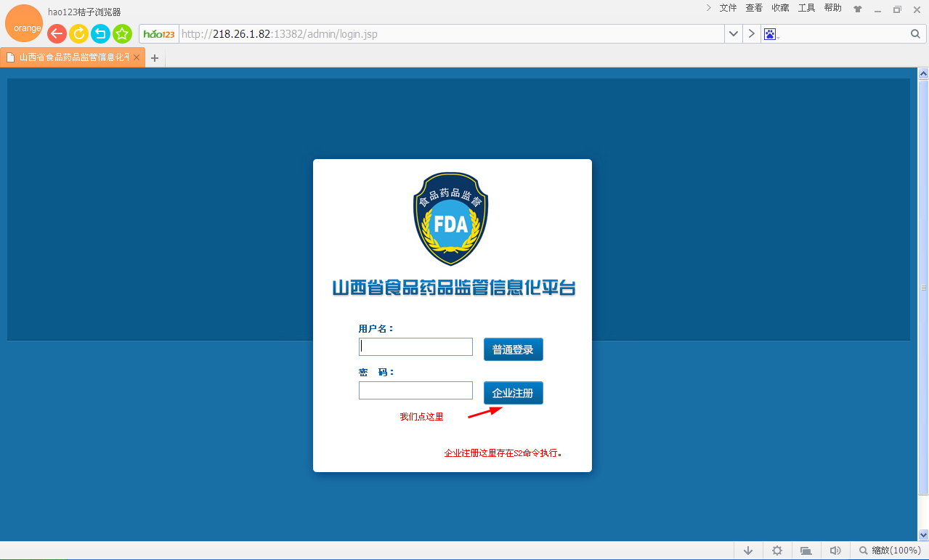This screenshot has width=929, height=560.
Task: Toggle sound with status bar speaker icon
Action: click(835, 551)
